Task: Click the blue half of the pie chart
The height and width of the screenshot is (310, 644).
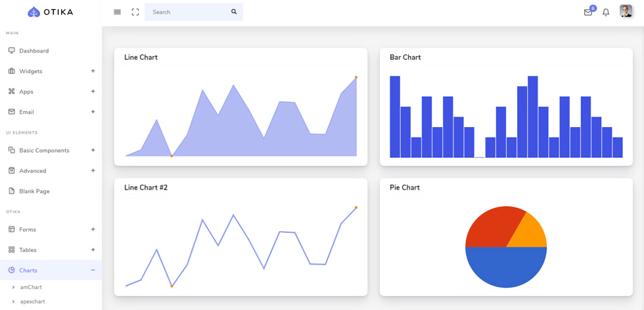Action: 506,267
